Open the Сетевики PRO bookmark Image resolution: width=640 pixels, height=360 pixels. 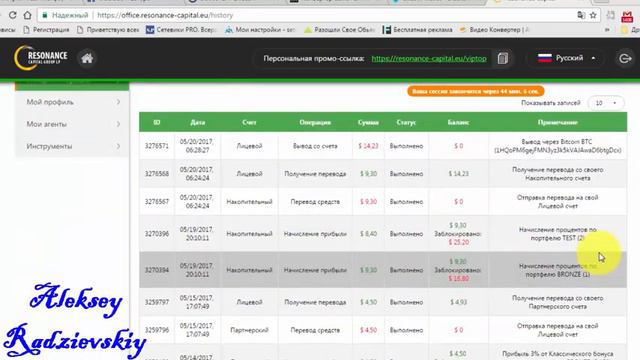coord(181,29)
